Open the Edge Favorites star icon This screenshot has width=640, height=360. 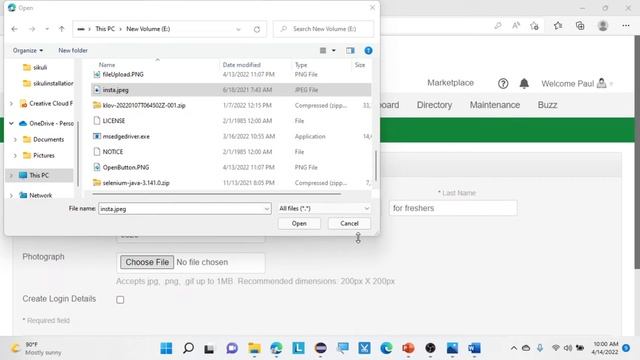[558, 26]
